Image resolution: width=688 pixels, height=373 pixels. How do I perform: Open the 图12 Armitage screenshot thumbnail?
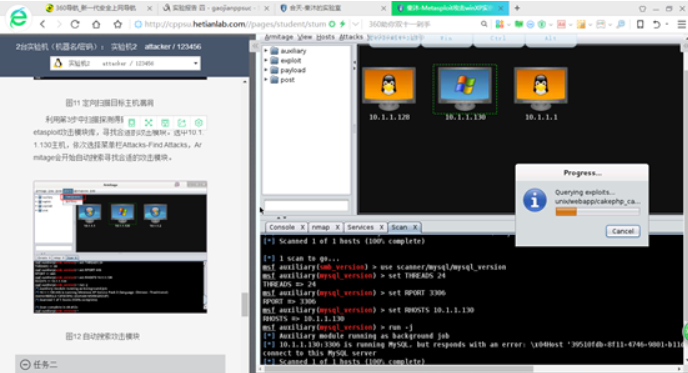pyautogui.click(x=120, y=247)
